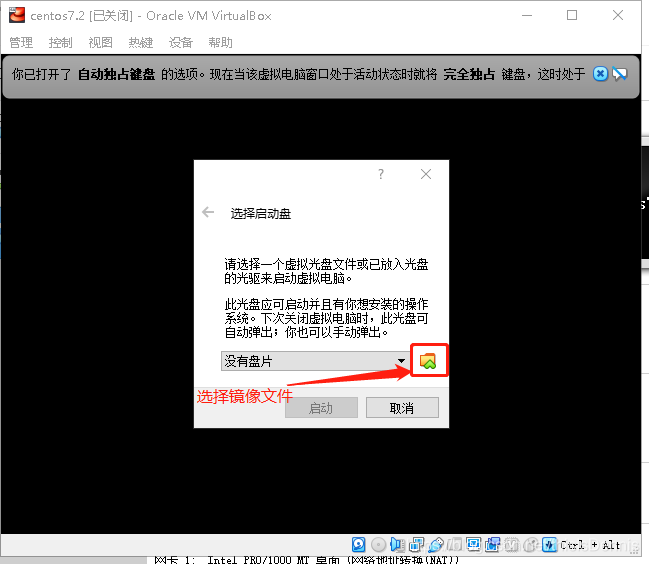Open the 热键 menu
The image size is (649, 564).
click(141, 43)
